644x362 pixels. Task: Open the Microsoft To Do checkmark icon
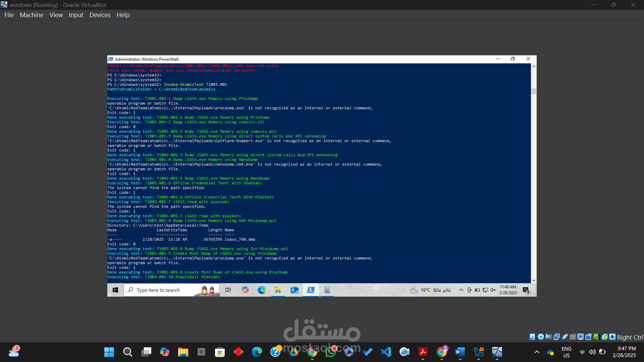(x=368, y=352)
